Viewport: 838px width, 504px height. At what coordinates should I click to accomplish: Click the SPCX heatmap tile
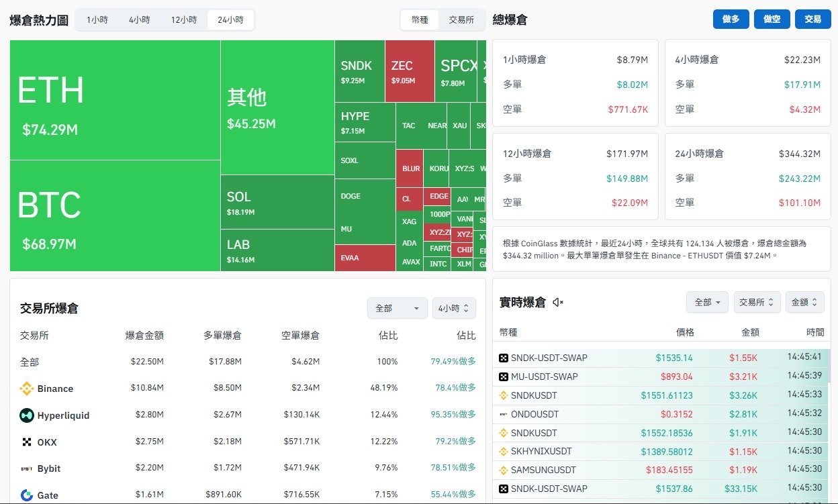[456, 71]
